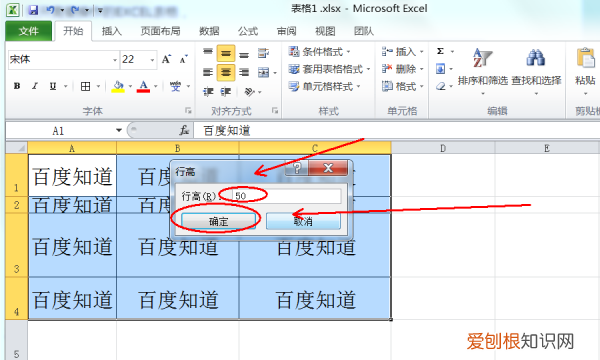
Task: Click the AutoSum sigma icon
Action: click(x=440, y=51)
